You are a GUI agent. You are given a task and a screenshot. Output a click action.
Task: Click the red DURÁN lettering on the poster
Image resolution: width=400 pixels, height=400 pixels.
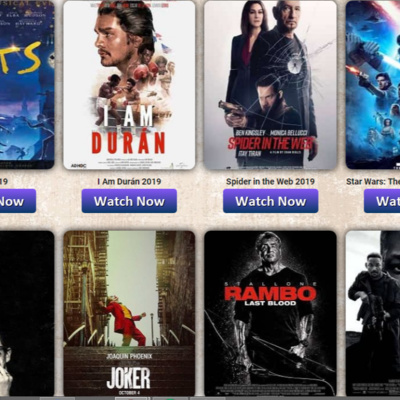(129, 143)
